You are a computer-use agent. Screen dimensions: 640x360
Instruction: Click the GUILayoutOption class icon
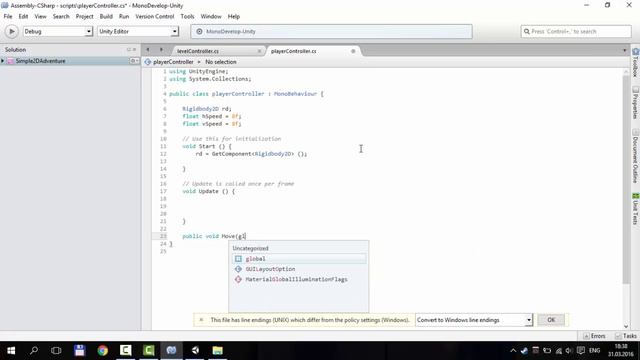pos(238,269)
